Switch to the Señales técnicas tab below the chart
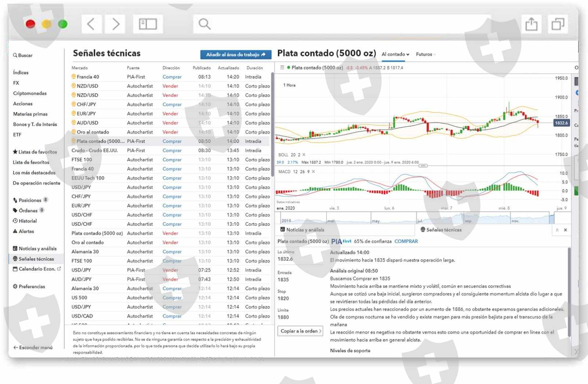 click(441, 230)
